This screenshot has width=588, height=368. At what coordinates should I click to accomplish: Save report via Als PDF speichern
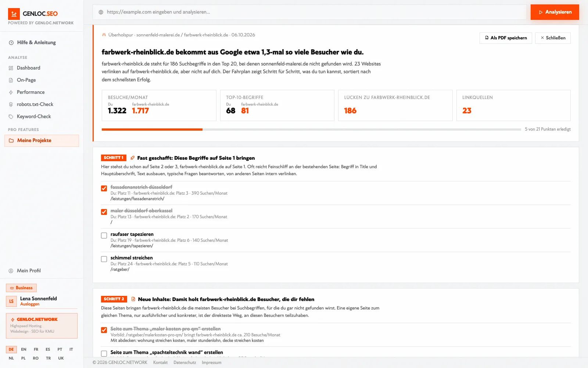(506, 38)
